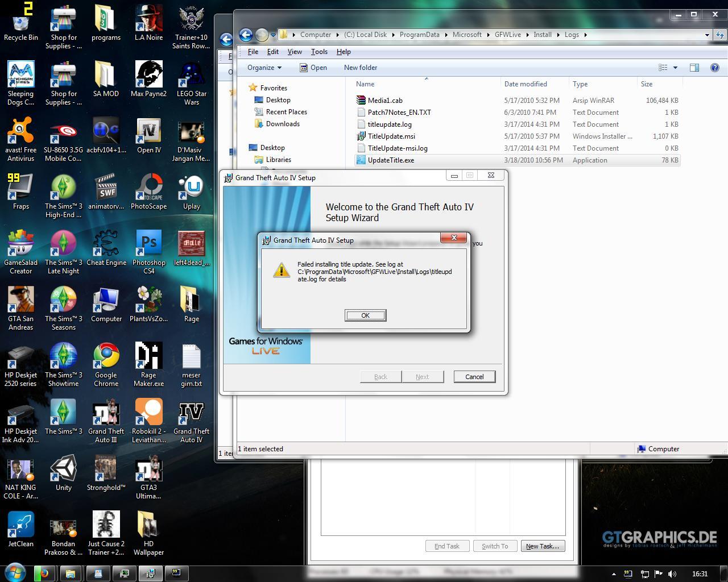728x582 pixels.
Task: Click the Install breadcrumb in the address bar
Action: pyautogui.click(x=543, y=35)
